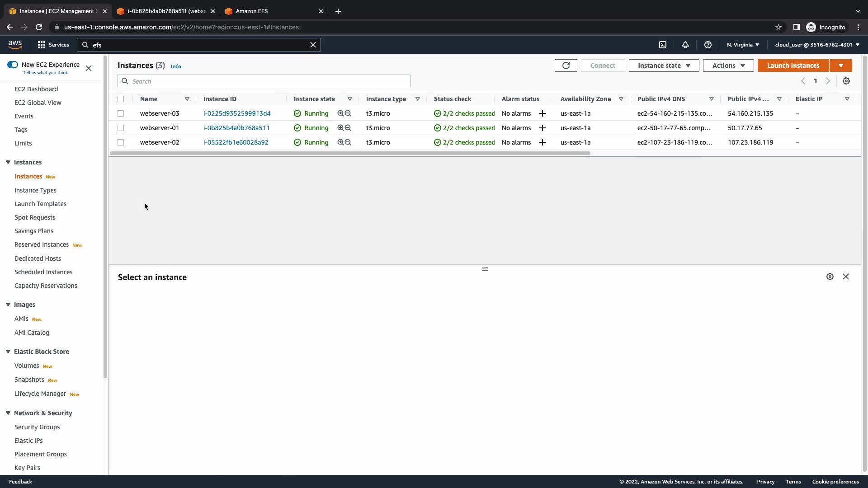This screenshot has height=488, width=868.
Task: Open the N. Virginia region selector
Action: click(x=743, y=45)
